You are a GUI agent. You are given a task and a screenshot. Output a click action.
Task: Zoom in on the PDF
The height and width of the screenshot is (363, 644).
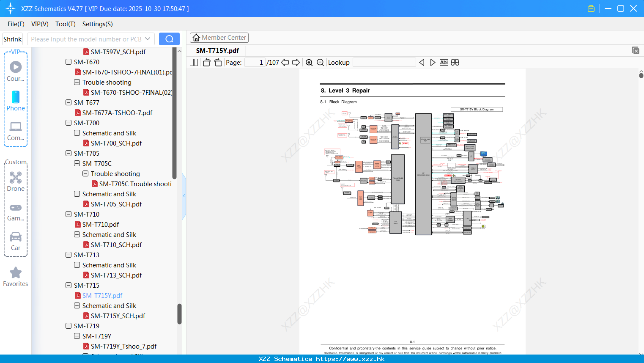point(309,63)
